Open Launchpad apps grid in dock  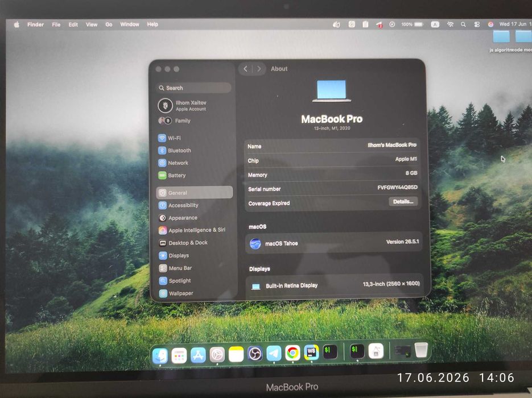[179, 355]
